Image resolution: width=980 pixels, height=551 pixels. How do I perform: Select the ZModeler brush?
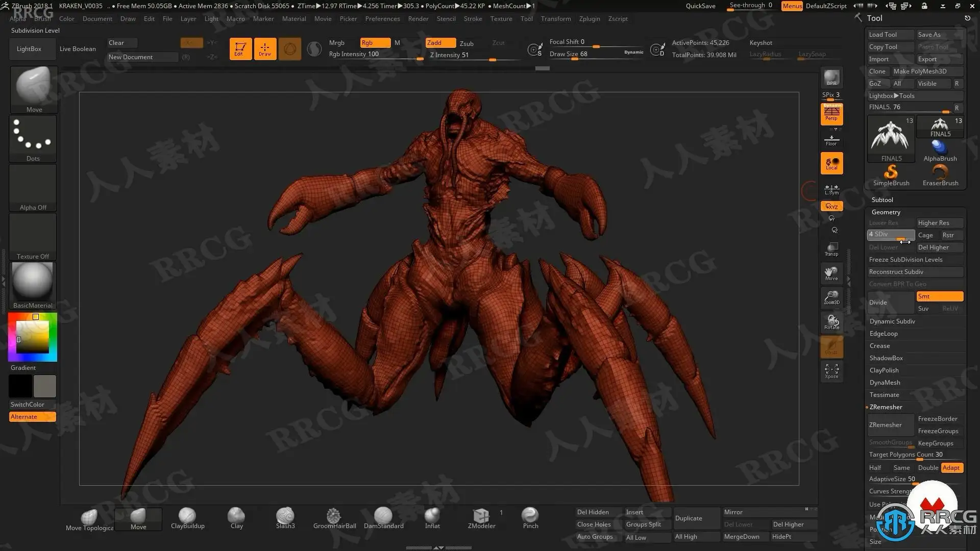click(481, 519)
